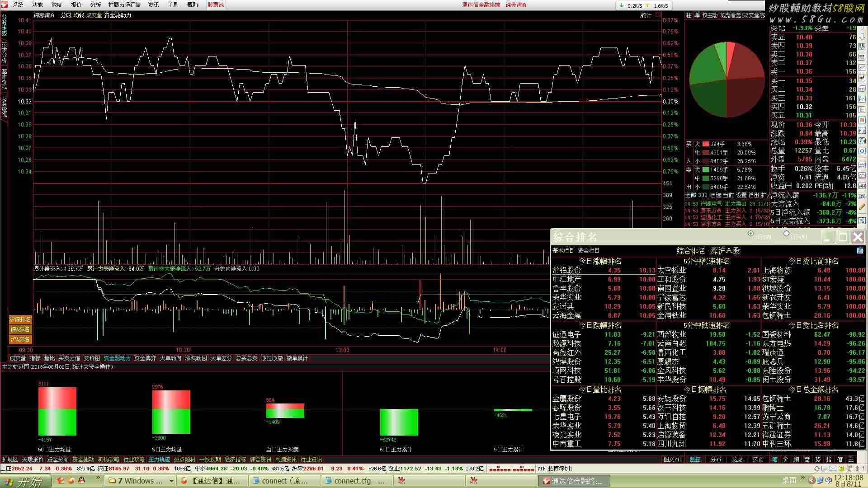The image size is (868, 488).
Task: Open the 系统 menu
Action: (x=18, y=5)
